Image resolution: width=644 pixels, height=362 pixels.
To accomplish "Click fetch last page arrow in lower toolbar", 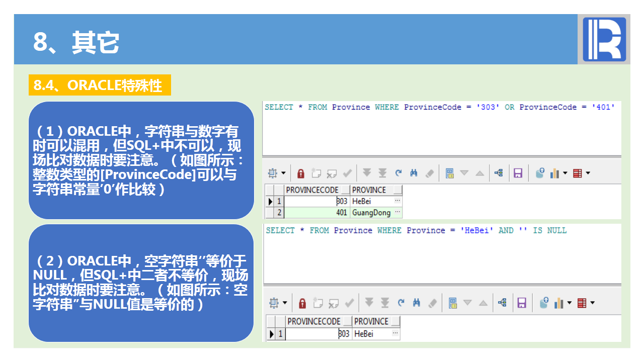I will tap(385, 303).
